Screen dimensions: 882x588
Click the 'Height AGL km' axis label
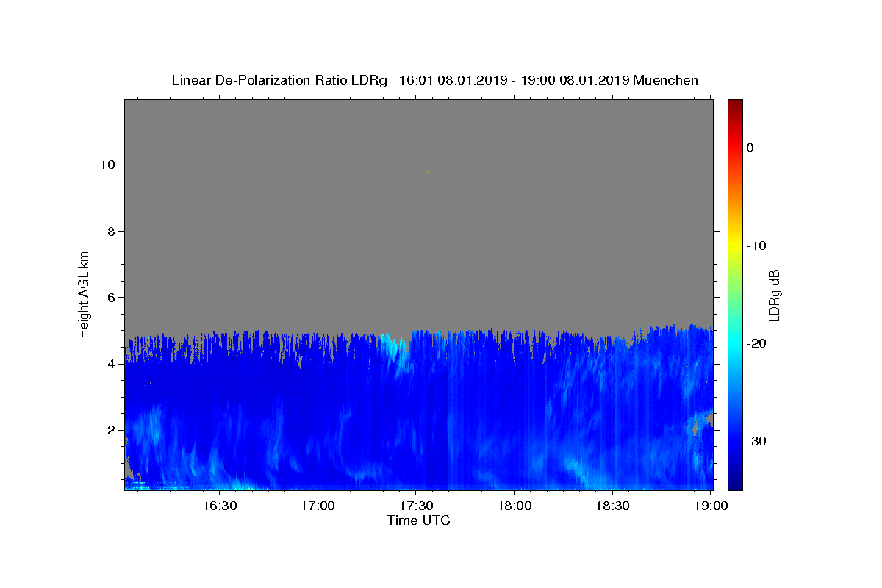pyautogui.click(x=84, y=294)
